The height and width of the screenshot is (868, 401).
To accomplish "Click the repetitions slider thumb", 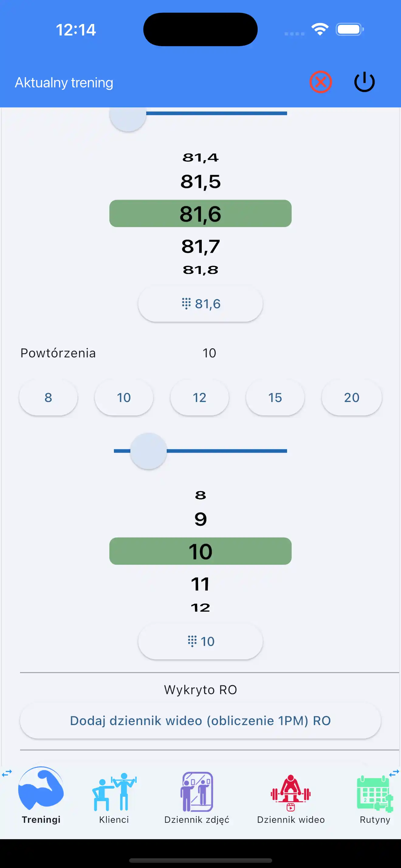I will point(148,451).
